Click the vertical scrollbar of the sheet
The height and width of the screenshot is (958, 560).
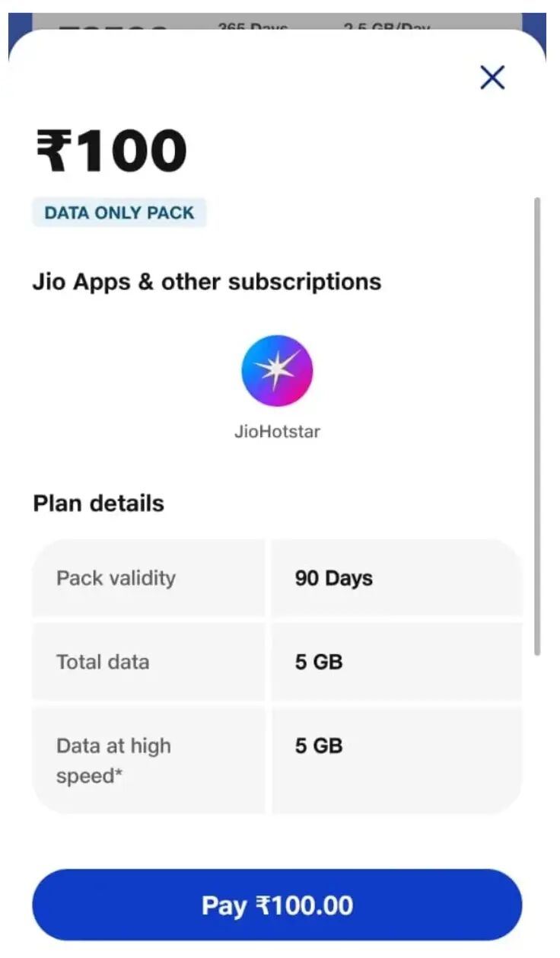pyautogui.click(x=537, y=426)
